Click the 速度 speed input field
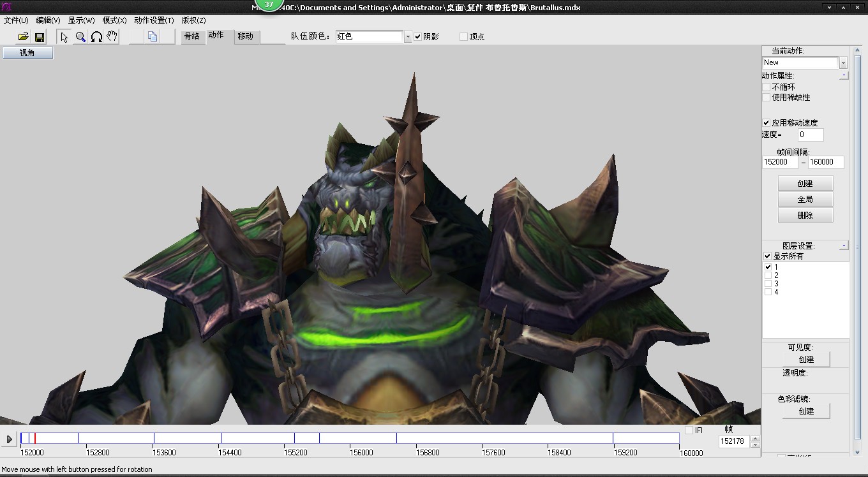 click(811, 135)
